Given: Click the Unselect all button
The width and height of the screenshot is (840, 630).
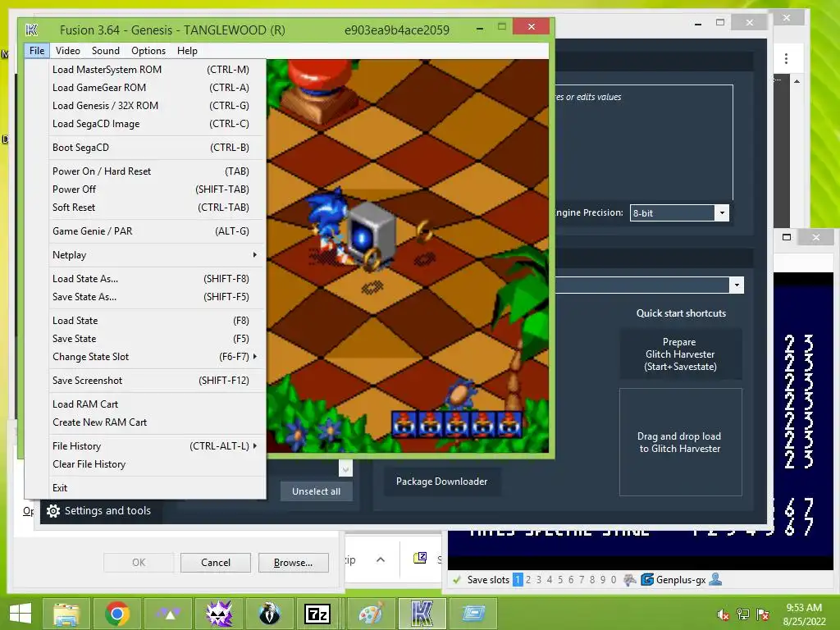Looking at the screenshot, I should click(316, 491).
